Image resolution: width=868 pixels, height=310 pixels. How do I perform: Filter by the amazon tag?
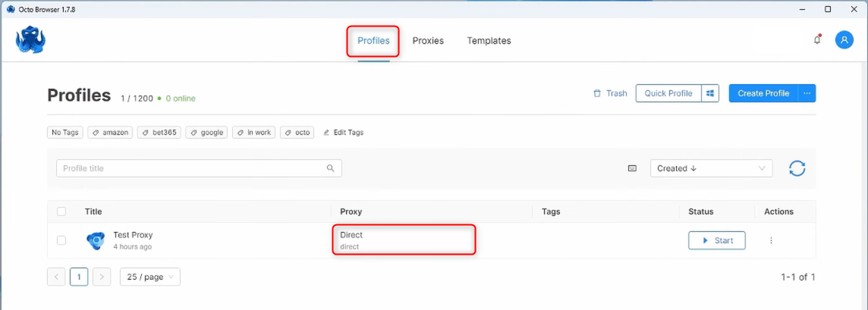(111, 133)
